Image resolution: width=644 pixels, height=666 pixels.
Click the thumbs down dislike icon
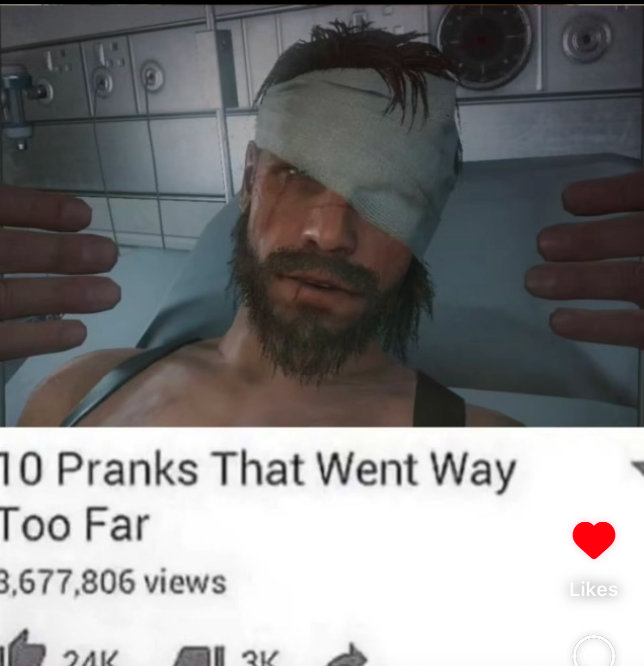pos(198,655)
